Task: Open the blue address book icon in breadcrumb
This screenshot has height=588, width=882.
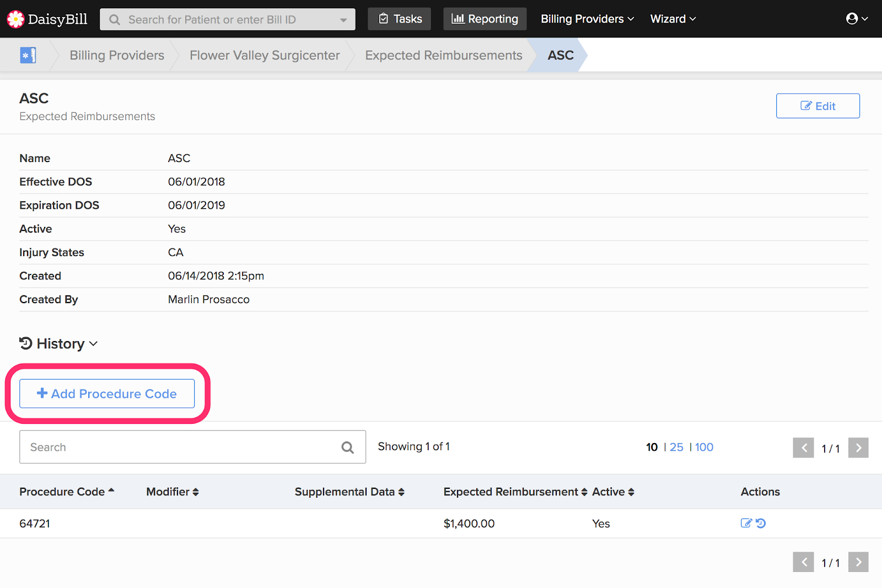Action: 28,55
